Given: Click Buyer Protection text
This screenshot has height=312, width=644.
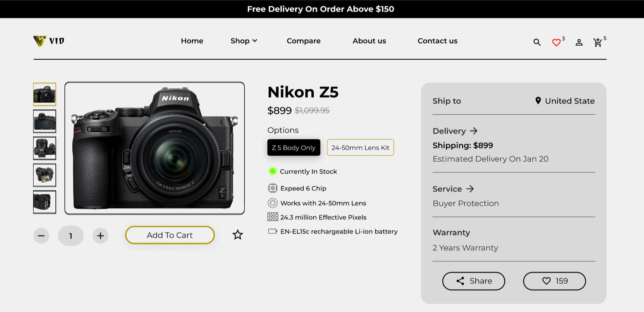Looking at the screenshot, I should (466, 203).
